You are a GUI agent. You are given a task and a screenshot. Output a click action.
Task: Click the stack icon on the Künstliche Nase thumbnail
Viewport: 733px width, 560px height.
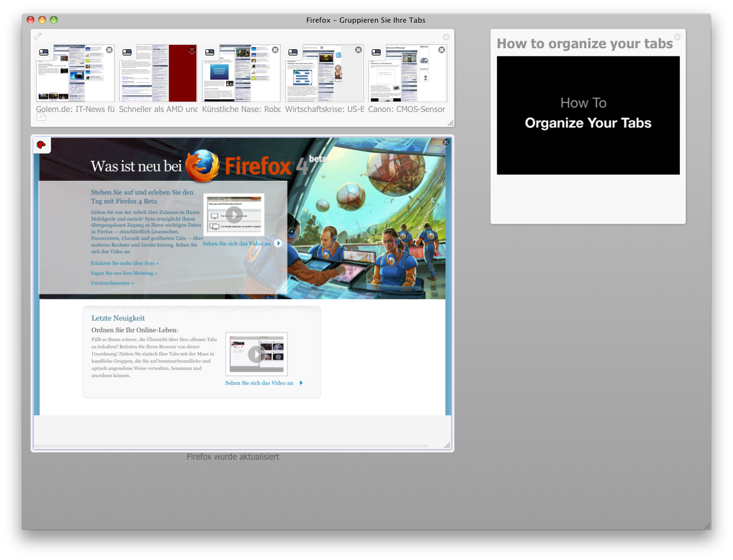(x=210, y=52)
